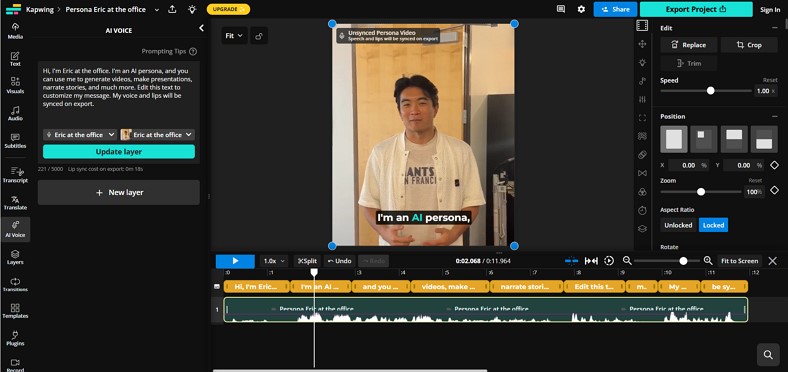This screenshot has height=372, width=788.
Task: Open the Subtitles panel
Action: 15,141
